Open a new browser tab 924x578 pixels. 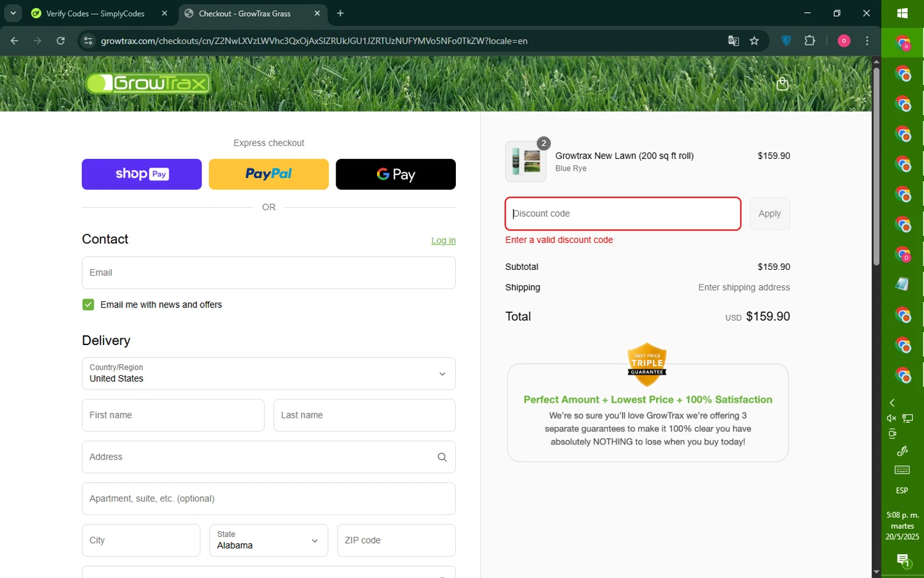pyautogui.click(x=340, y=13)
